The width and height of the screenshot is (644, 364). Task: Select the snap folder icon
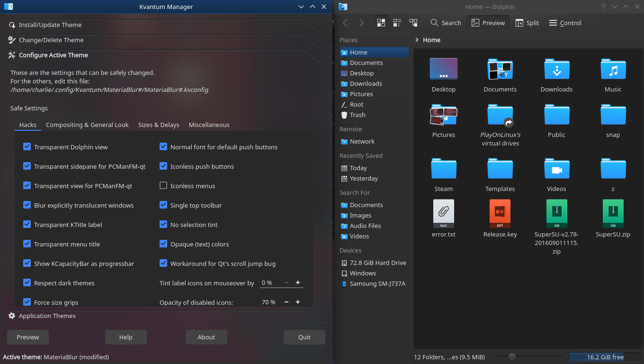[x=613, y=115]
